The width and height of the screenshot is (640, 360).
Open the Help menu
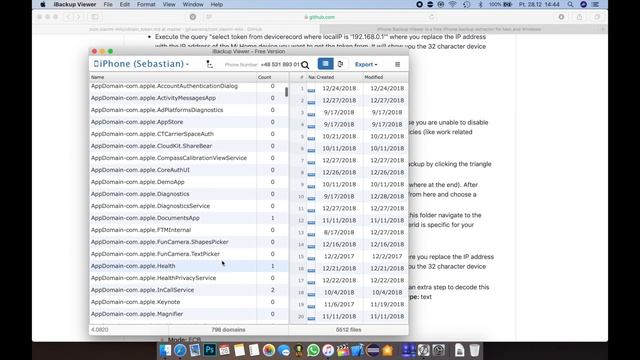tap(217, 4)
